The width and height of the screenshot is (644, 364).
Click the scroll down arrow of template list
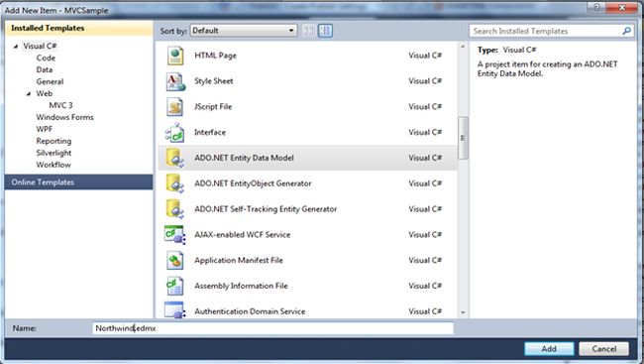[463, 312]
